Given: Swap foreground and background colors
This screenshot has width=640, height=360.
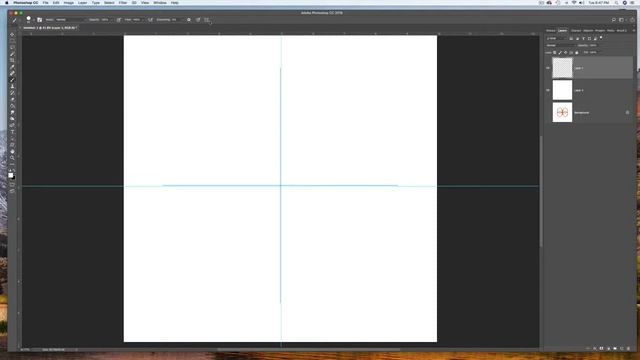Looking at the screenshot, I should pos(14,170).
